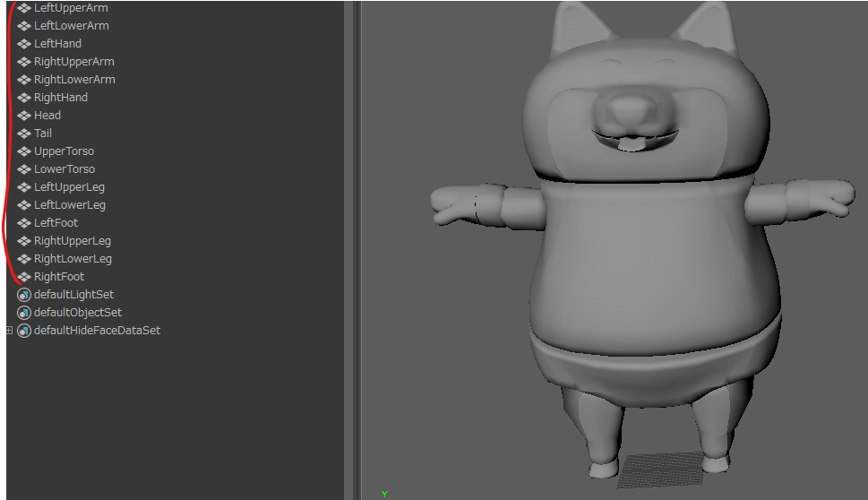Click the set icon beside defaultLightSet

pos(24,295)
